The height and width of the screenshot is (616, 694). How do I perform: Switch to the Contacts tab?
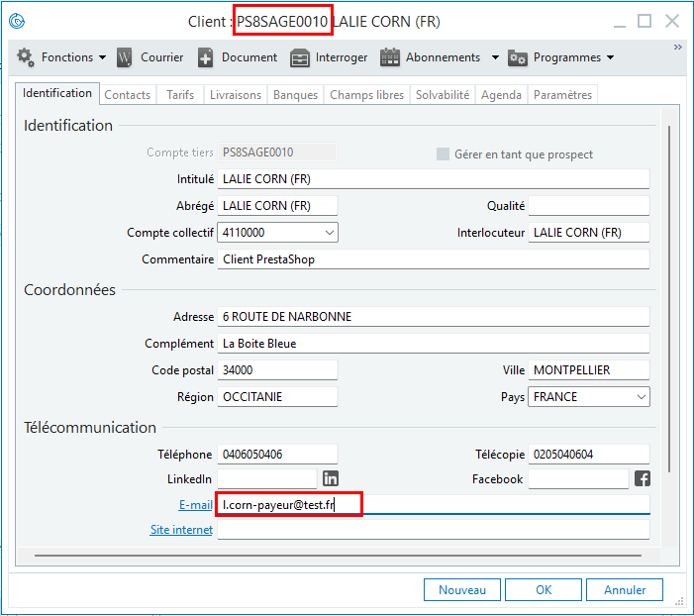pyautogui.click(x=128, y=95)
